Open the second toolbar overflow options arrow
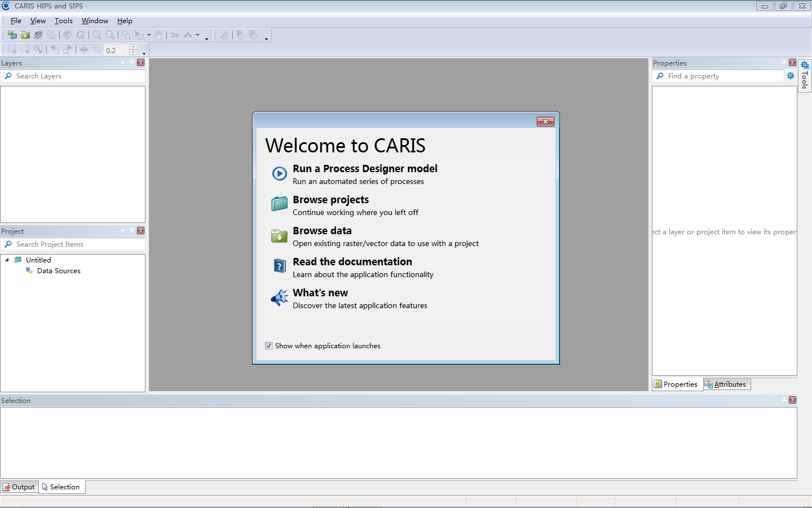Viewport: 812px width, 508px height. coord(266,39)
